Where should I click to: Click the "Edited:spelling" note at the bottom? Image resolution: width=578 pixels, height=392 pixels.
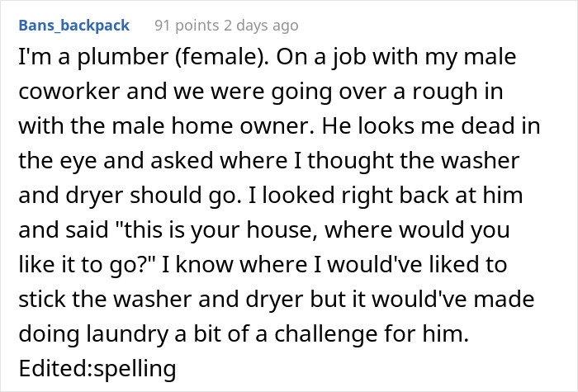(x=97, y=368)
